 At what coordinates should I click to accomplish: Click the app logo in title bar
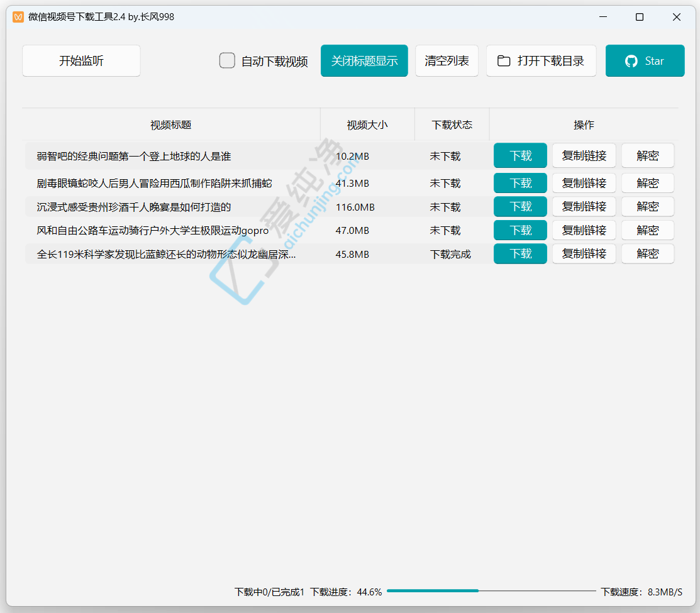tap(18, 17)
